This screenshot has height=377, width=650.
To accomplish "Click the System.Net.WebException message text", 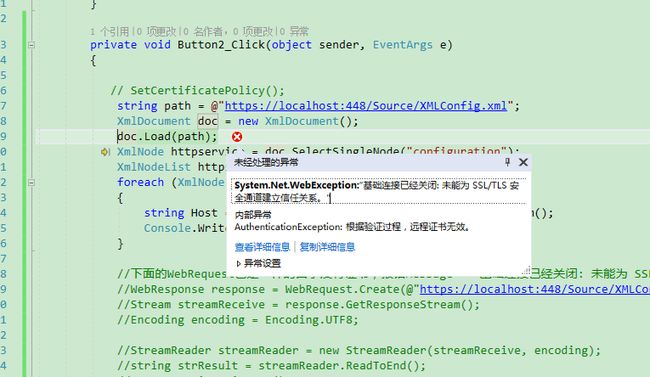I will (x=377, y=192).
